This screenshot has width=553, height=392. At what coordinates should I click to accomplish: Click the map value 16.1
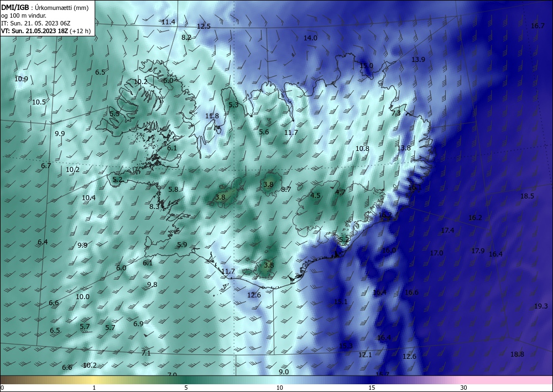coord(414,187)
